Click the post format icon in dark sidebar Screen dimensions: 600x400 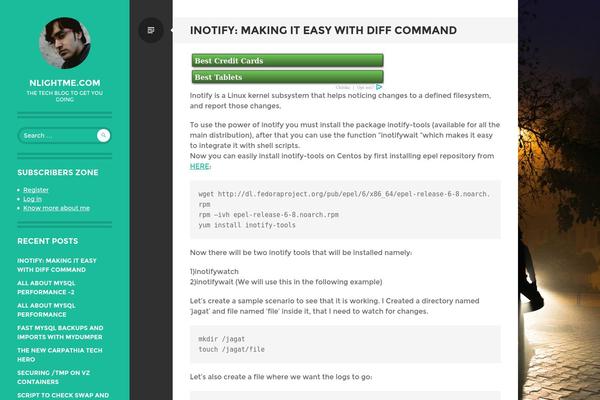click(151, 30)
